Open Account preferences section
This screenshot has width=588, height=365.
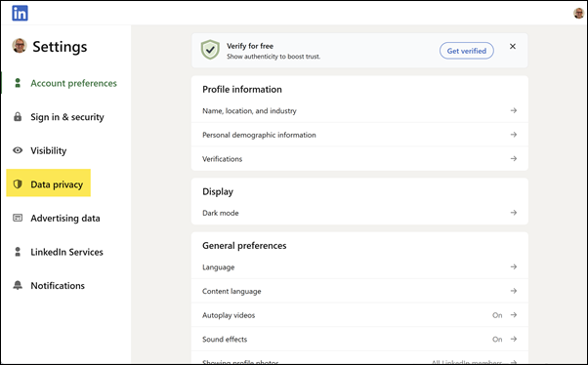[x=73, y=83]
